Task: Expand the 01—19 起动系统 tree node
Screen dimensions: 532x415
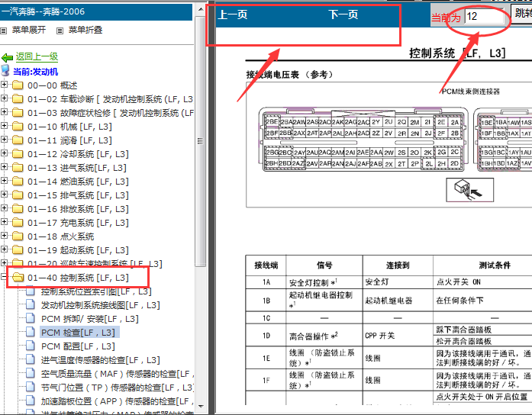Action: click(x=4, y=249)
